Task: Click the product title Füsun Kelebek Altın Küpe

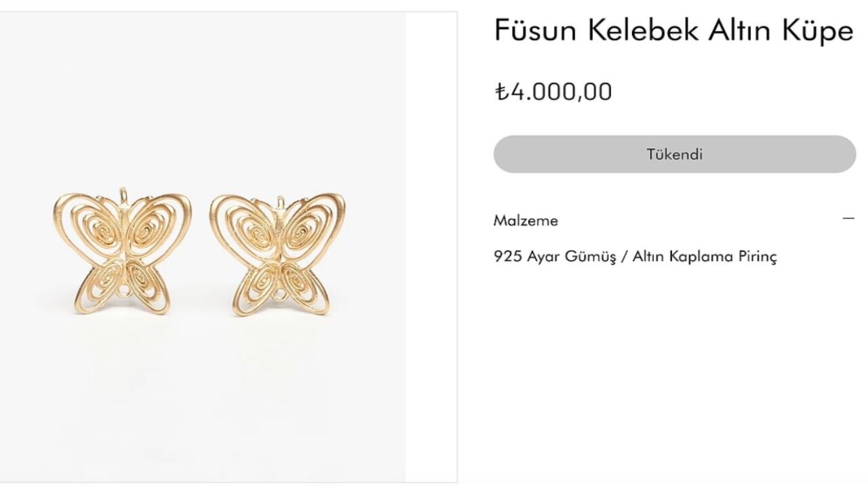Action: (x=673, y=30)
